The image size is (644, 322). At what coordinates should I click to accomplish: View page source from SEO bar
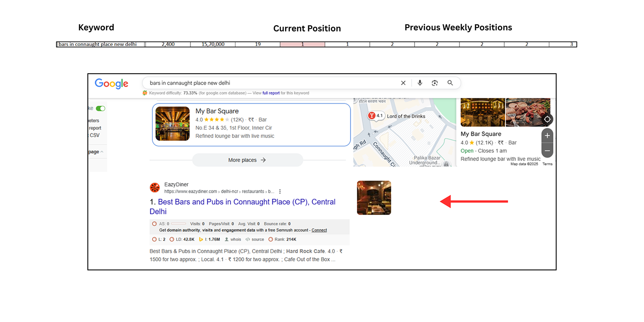click(257, 239)
